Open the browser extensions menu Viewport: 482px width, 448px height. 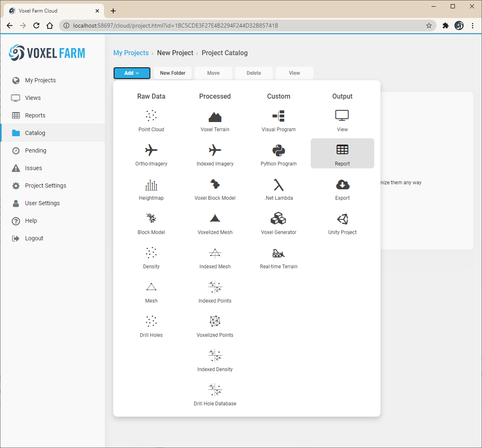[x=445, y=25]
